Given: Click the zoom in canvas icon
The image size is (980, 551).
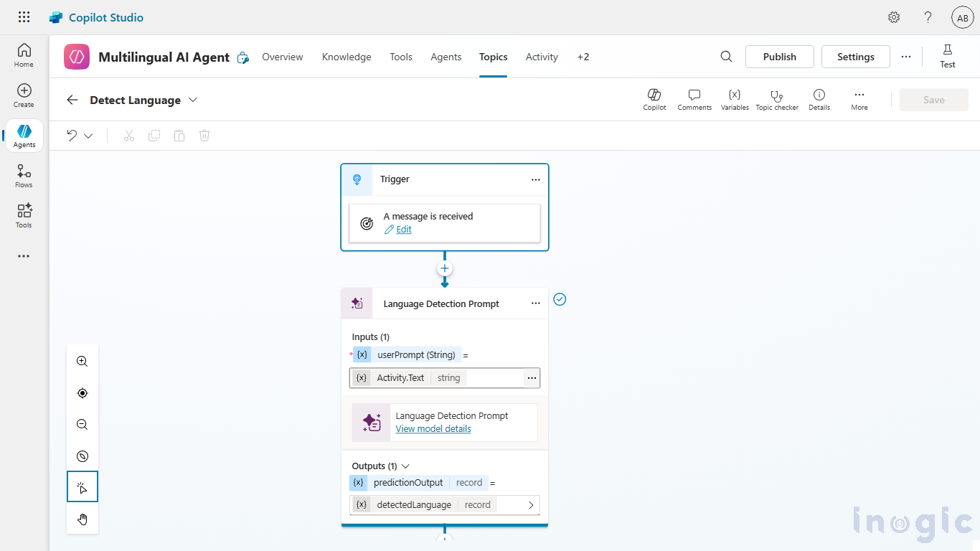Looking at the screenshot, I should [x=83, y=362].
